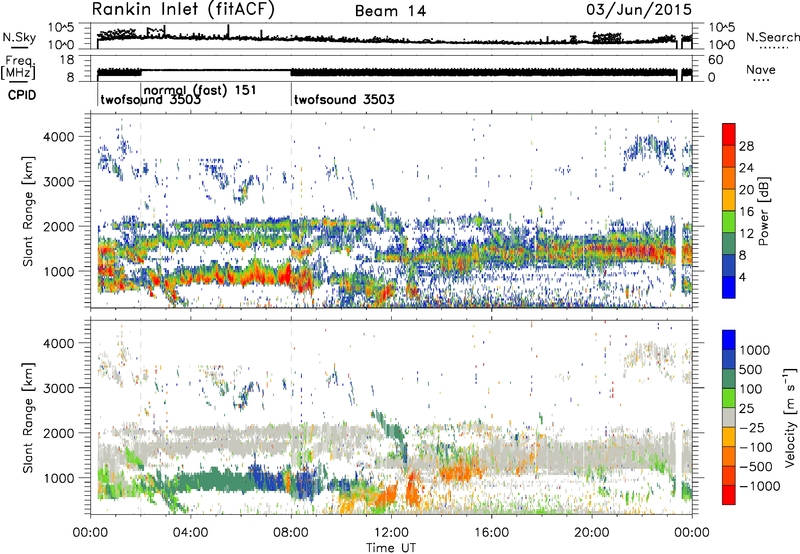Image resolution: width=800 pixels, height=554 pixels.
Task: Click the frequency axis value '18'
Action: pos(66,60)
